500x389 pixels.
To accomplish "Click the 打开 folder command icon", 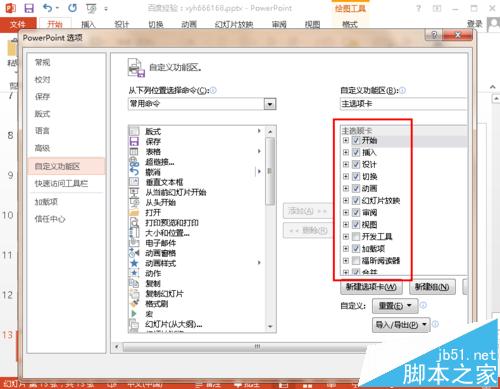I will tap(134, 213).
